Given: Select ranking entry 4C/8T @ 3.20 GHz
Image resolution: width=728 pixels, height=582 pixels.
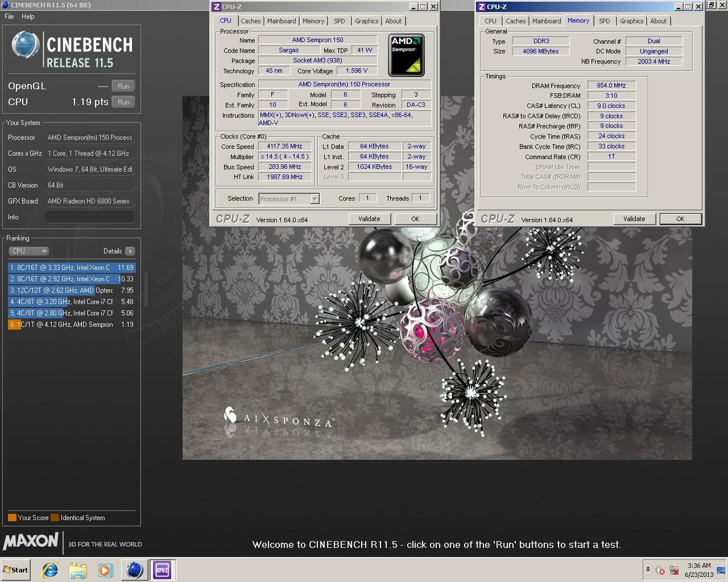Looking at the screenshot, I should pos(72,302).
